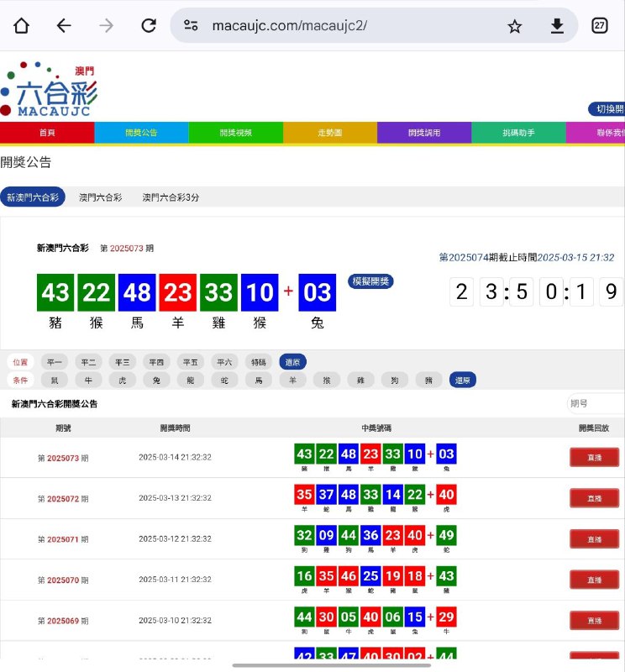Click draw number 第 2025072 期 in table
The image size is (625, 672).
tap(63, 499)
